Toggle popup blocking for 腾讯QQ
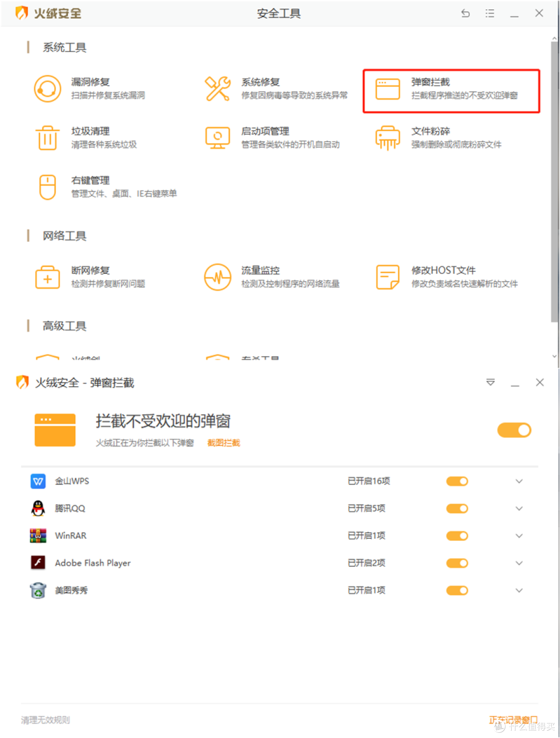560x738 pixels. (x=457, y=509)
